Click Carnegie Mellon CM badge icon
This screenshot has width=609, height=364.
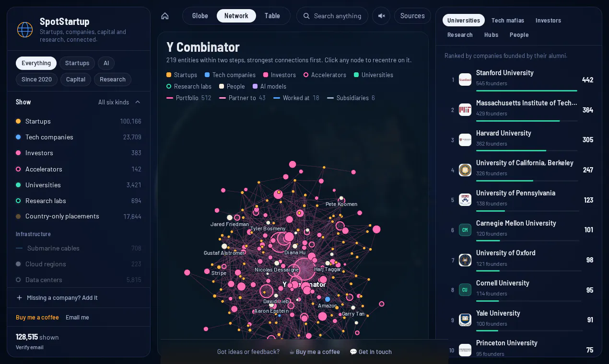[465, 230]
